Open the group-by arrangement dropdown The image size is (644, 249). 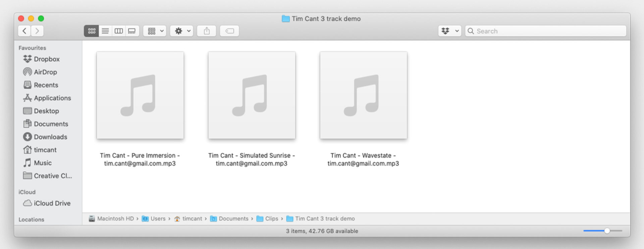pyautogui.click(x=155, y=31)
